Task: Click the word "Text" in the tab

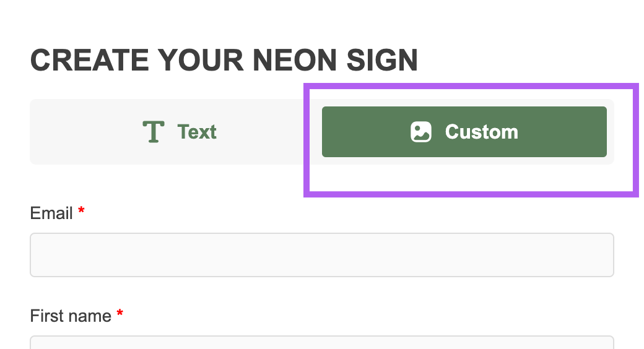Action: [x=197, y=132]
